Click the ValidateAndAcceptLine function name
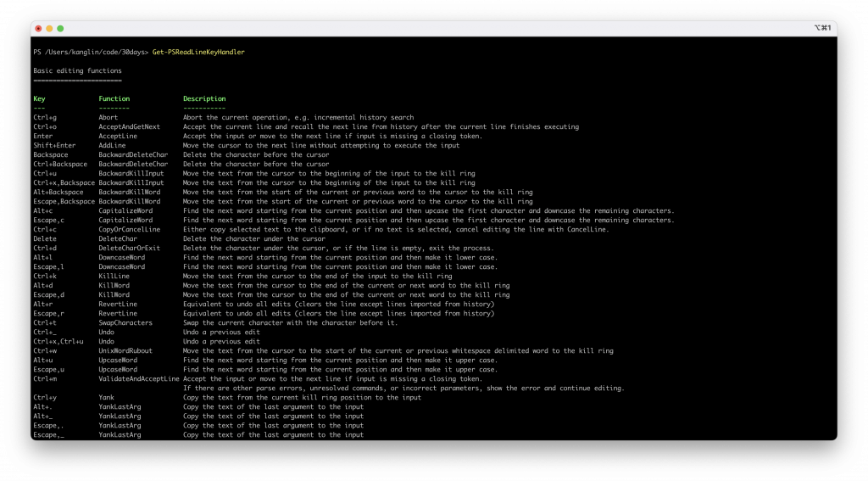The height and width of the screenshot is (481, 868). (139, 379)
